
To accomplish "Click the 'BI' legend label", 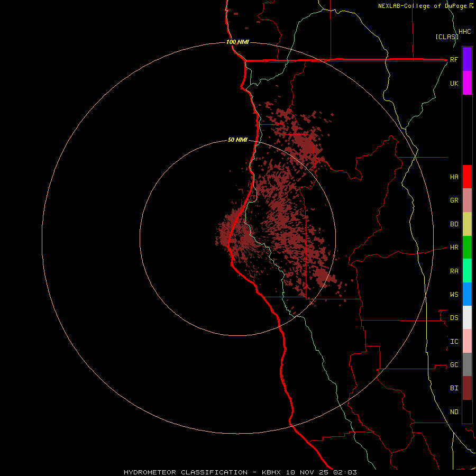I will click(454, 388).
